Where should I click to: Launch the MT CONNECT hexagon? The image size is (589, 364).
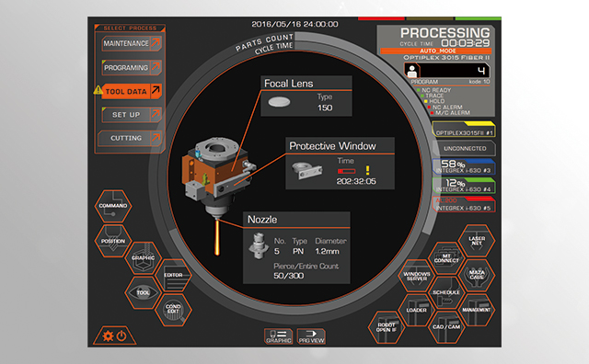446,258
